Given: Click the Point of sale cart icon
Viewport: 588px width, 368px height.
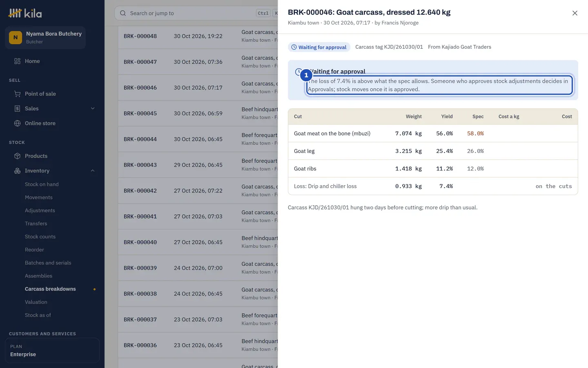Looking at the screenshot, I should [x=17, y=94].
